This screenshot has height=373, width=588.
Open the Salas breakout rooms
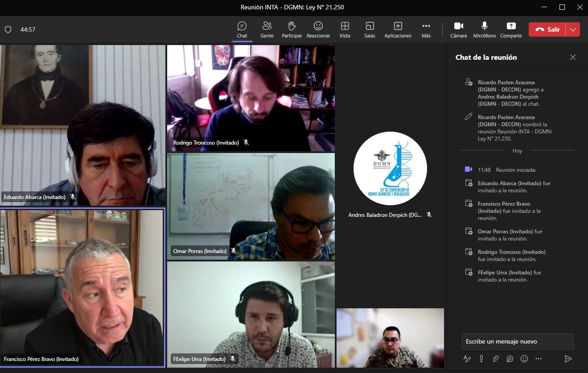(370, 29)
